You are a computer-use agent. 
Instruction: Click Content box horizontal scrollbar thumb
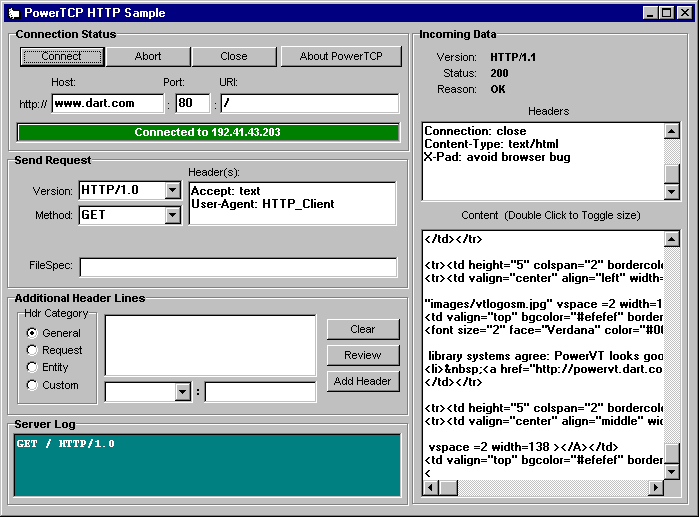click(x=448, y=488)
